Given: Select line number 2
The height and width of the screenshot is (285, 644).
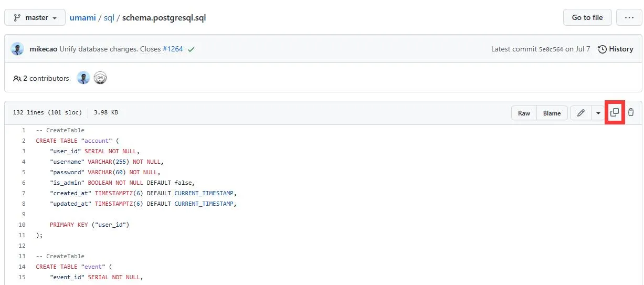Looking at the screenshot, I should tap(24, 141).
